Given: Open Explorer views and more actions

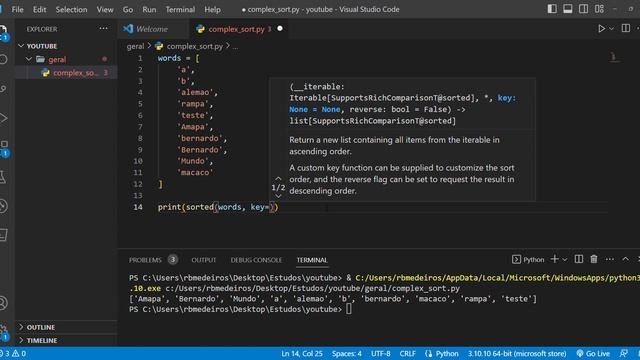Looking at the screenshot, I should pyautogui.click(x=103, y=29).
